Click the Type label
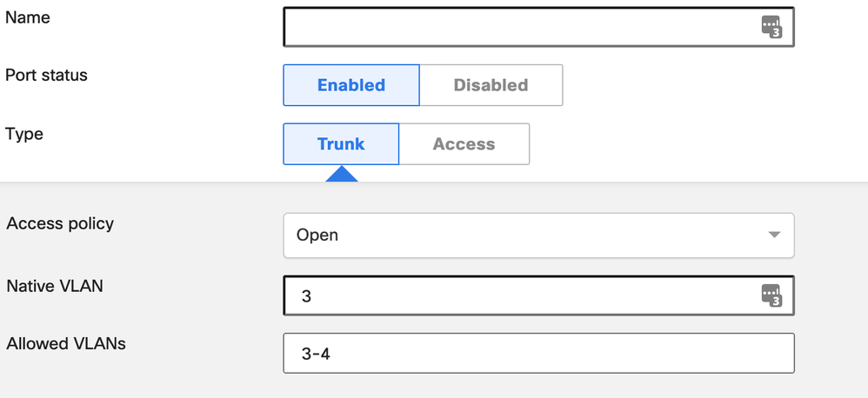 tap(24, 134)
